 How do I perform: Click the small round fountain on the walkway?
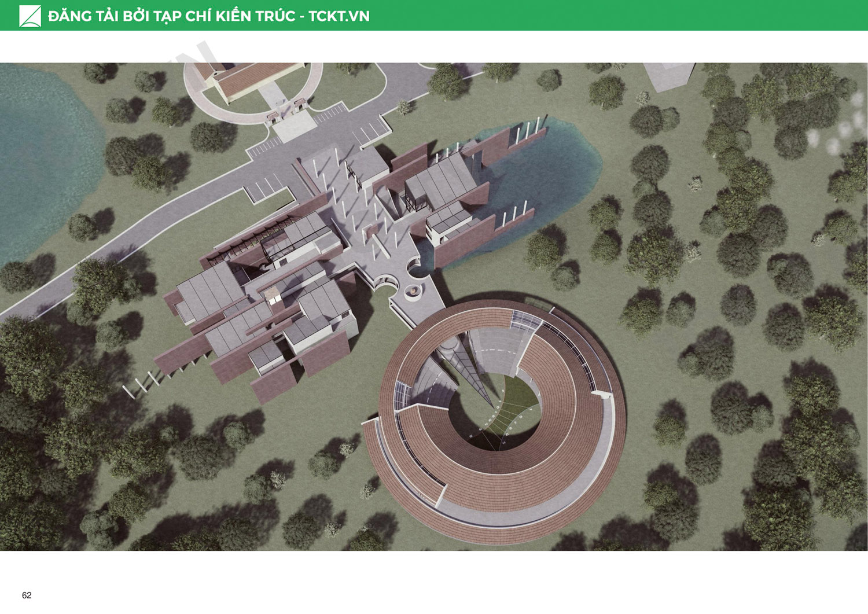[x=415, y=291]
